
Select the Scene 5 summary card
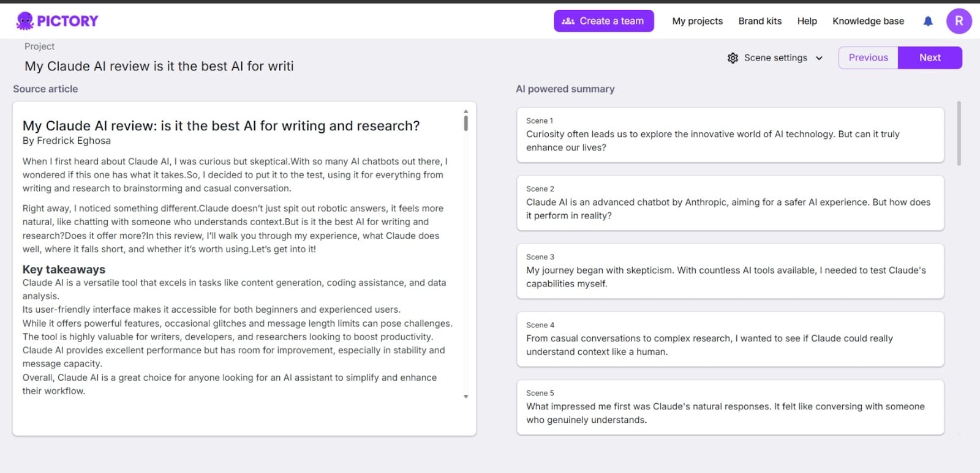(x=730, y=407)
